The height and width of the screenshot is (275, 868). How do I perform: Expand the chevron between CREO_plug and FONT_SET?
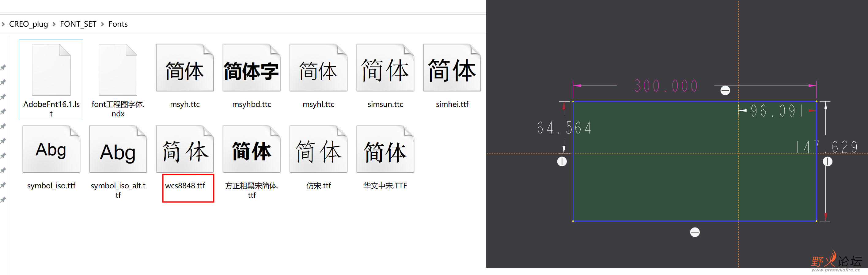[54, 24]
